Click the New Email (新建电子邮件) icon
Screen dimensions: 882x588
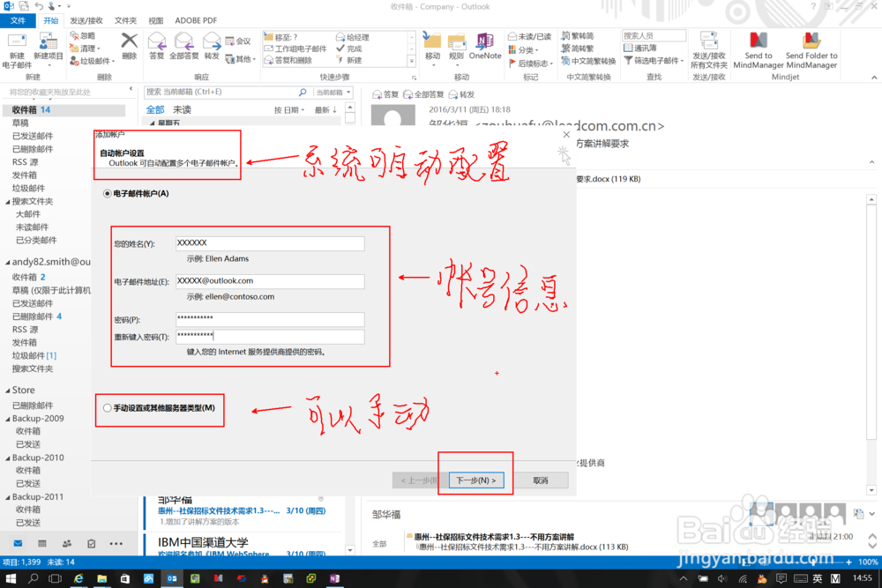point(17,42)
